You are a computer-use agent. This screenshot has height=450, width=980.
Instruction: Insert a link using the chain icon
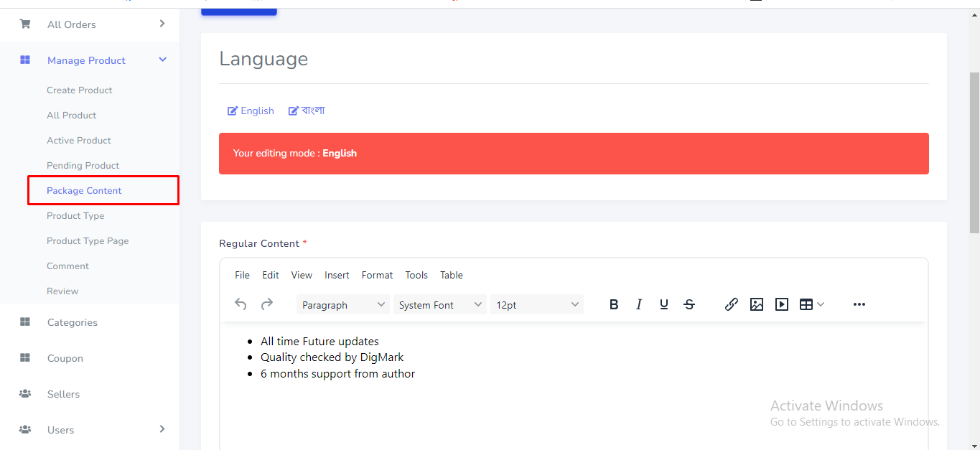click(x=731, y=304)
